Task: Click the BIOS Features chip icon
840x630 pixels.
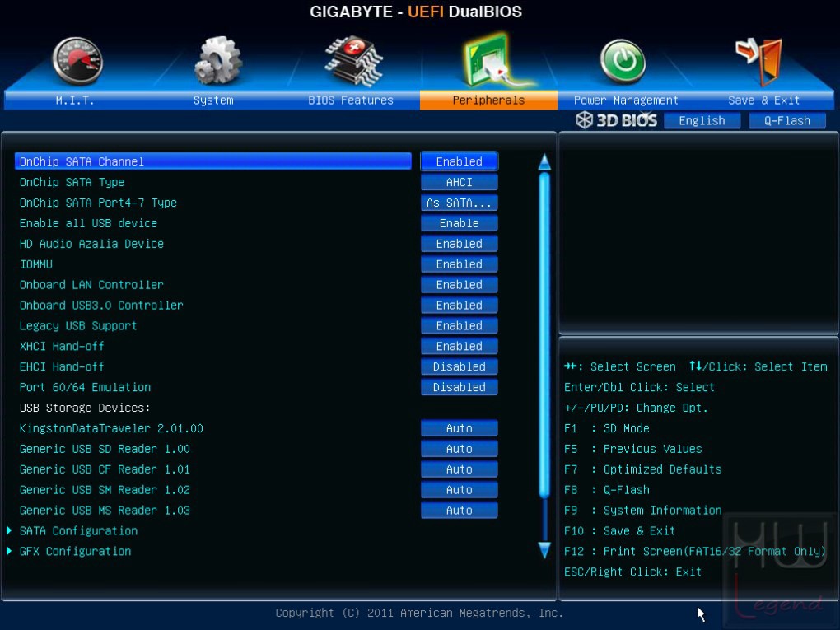Action: (353, 61)
